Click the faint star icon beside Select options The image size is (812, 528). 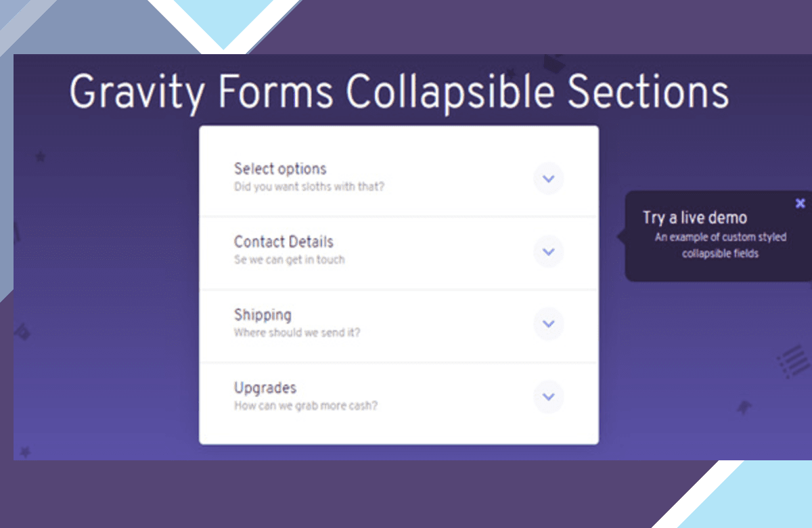coord(41,157)
